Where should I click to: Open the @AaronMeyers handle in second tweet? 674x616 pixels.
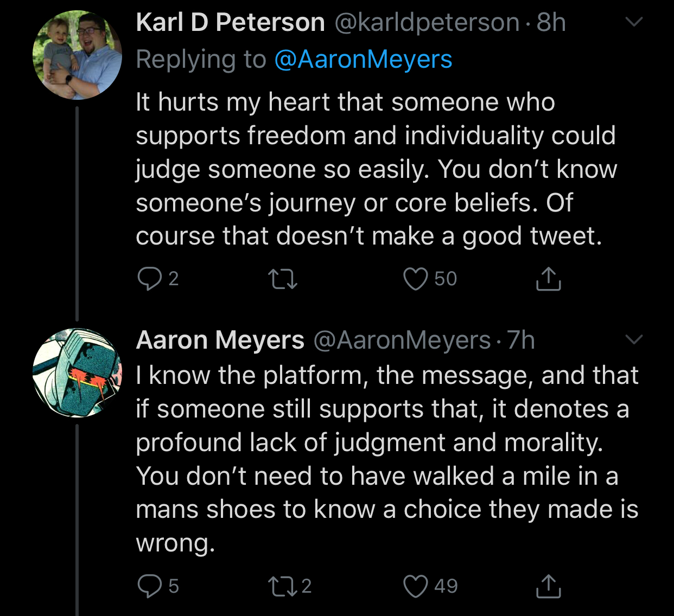click(402, 341)
